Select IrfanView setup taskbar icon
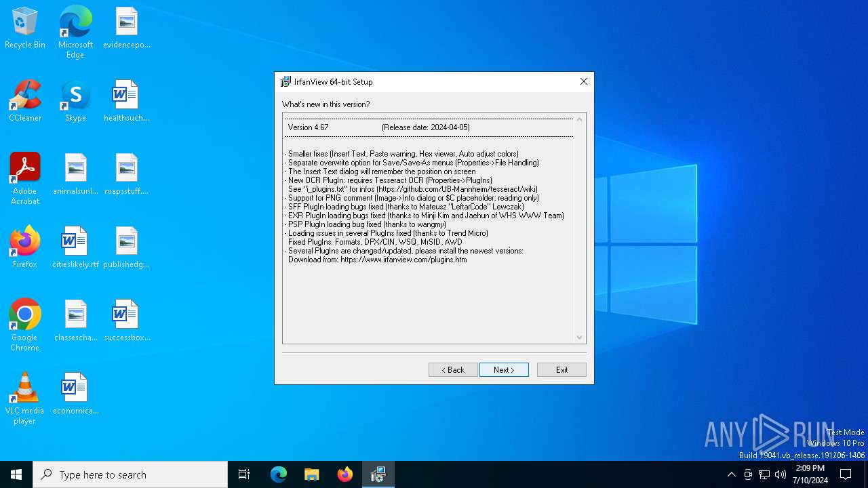Viewport: 868px width, 488px height. pos(378,474)
